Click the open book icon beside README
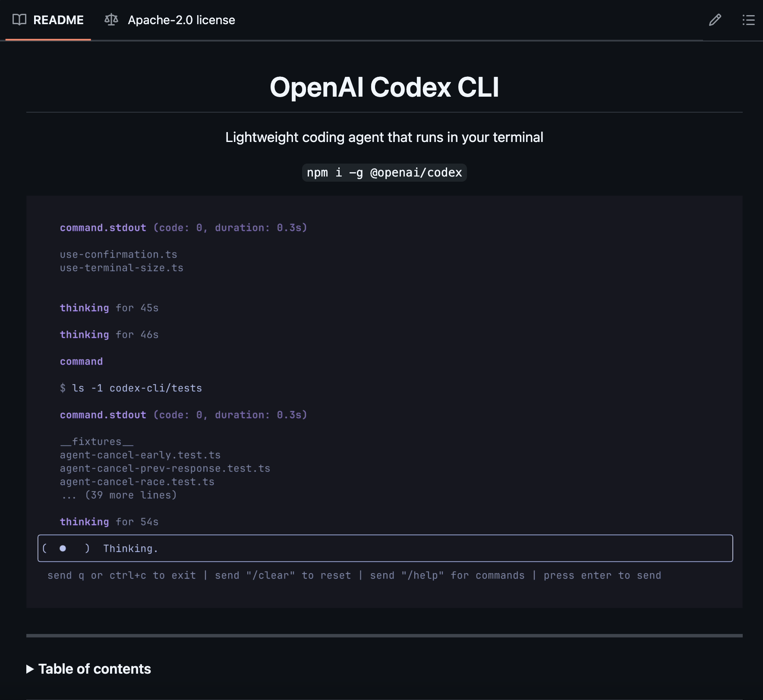This screenshot has height=700, width=763. [19, 20]
